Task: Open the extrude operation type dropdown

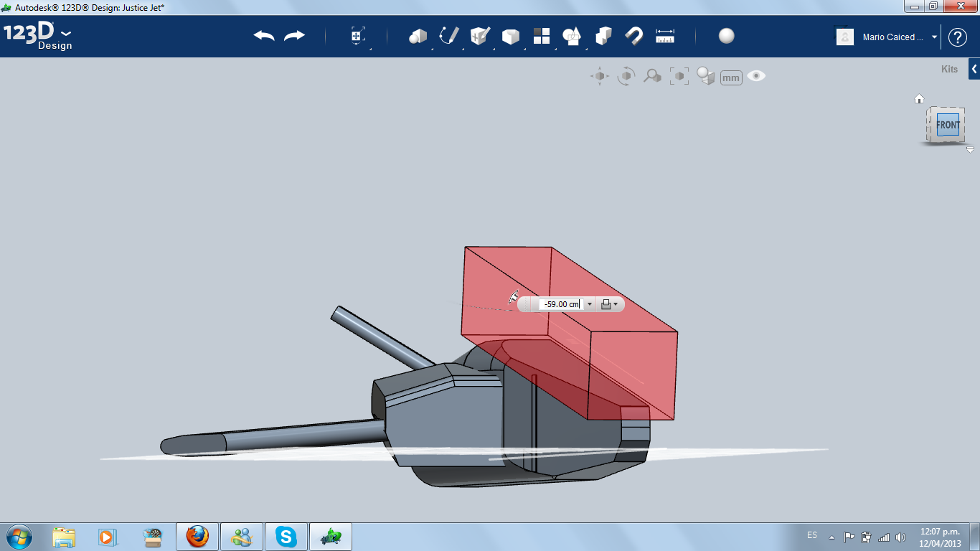Action: (x=609, y=304)
